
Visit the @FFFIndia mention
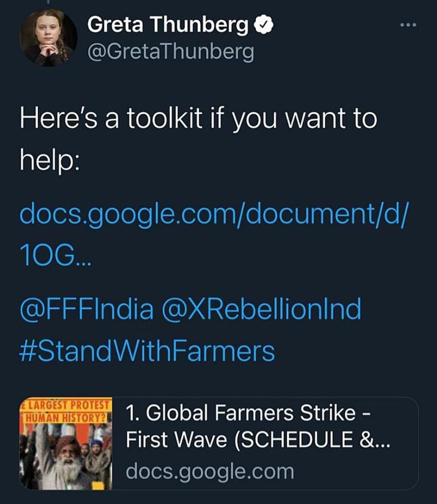87,309
